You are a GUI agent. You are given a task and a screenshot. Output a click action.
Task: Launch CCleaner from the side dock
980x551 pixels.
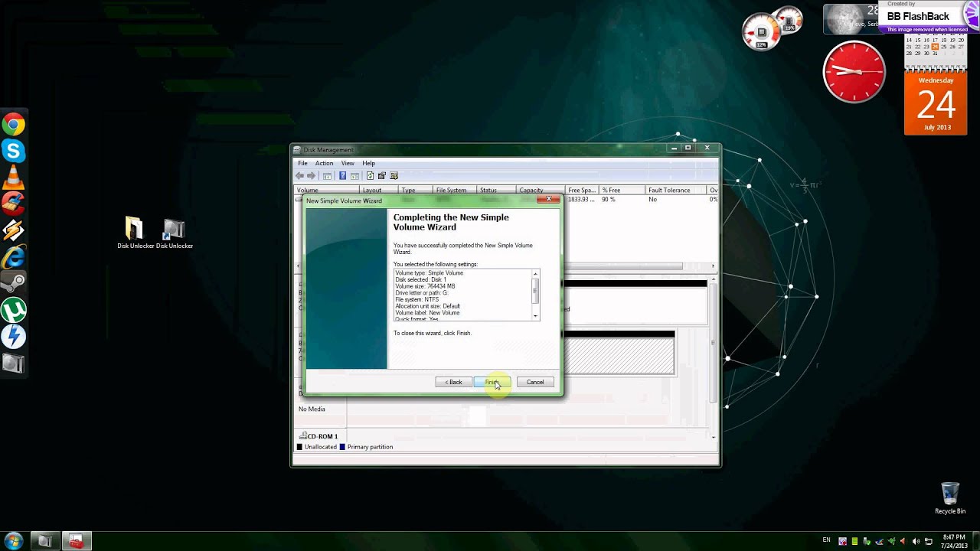pos(13,204)
